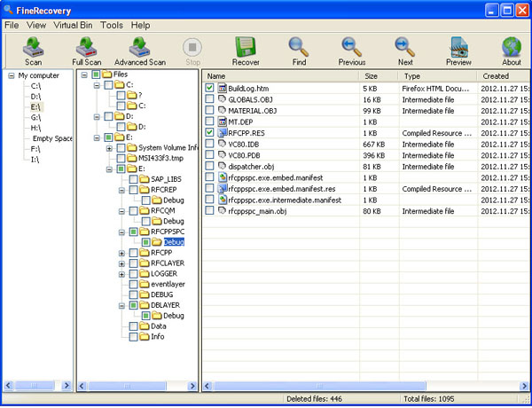Start a Full Scan
Viewport: 532px width, 408px height.
[x=86, y=51]
